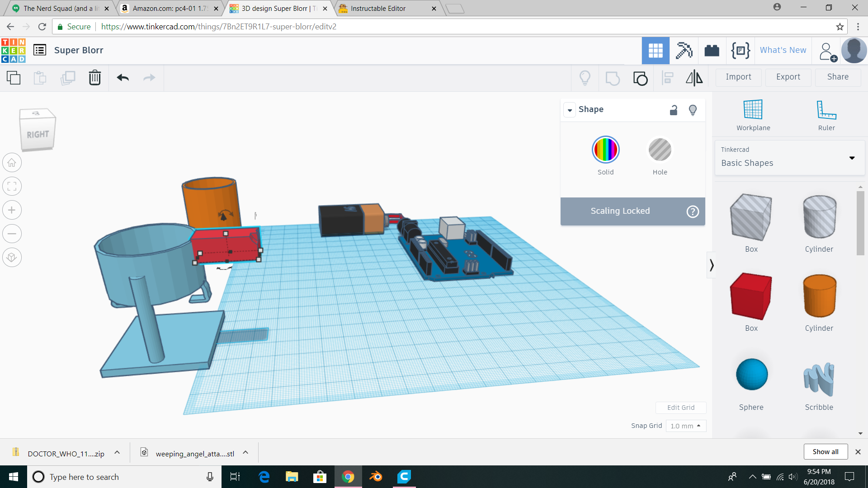
Task: Open the designs list icon
Action: pyautogui.click(x=40, y=50)
